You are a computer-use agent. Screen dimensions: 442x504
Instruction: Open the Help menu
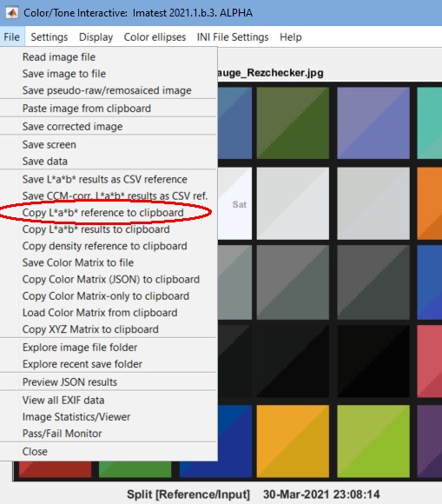point(290,37)
